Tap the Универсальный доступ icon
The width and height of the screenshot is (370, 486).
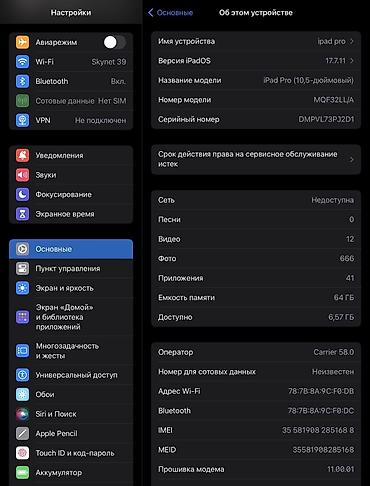coord(22,375)
